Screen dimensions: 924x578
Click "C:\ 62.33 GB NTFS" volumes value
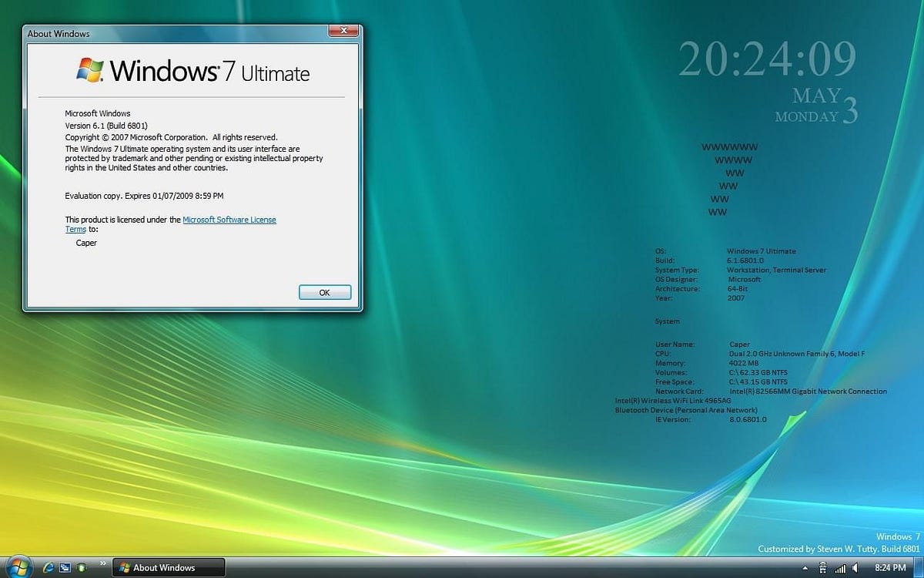pos(758,372)
